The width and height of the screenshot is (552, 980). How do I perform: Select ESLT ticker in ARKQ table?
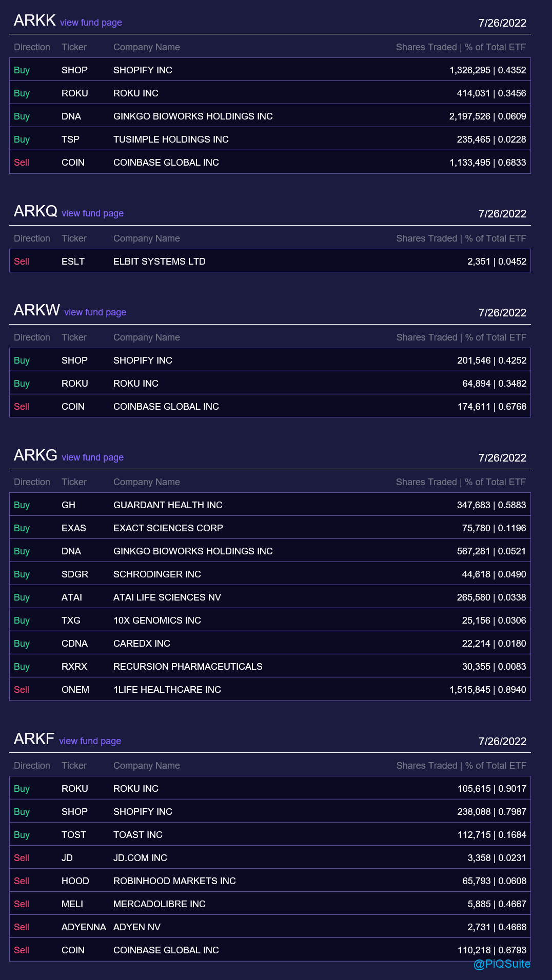coord(73,262)
